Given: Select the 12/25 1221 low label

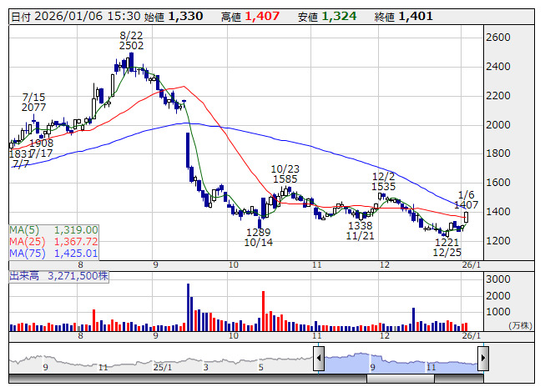Looking at the screenshot, I should 447,247.
